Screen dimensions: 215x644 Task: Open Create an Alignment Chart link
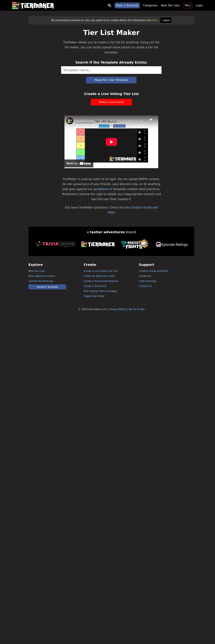click(99, 276)
